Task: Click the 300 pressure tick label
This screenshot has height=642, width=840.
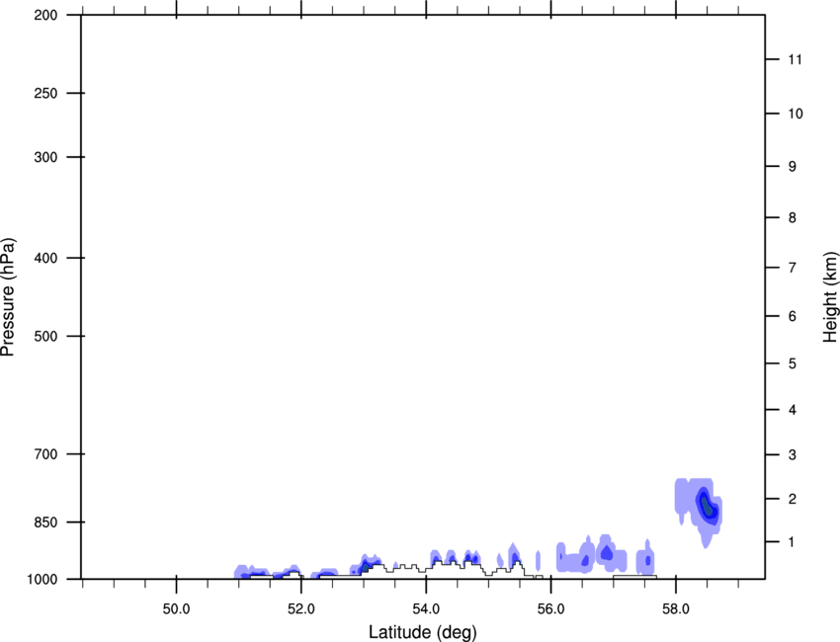Action: click(x=45, y=157)
